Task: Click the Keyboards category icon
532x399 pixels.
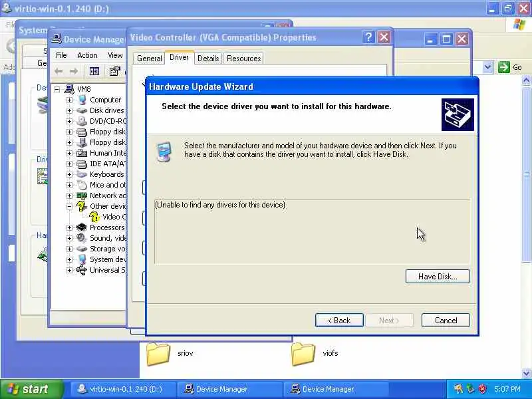Action: (82, 174)
